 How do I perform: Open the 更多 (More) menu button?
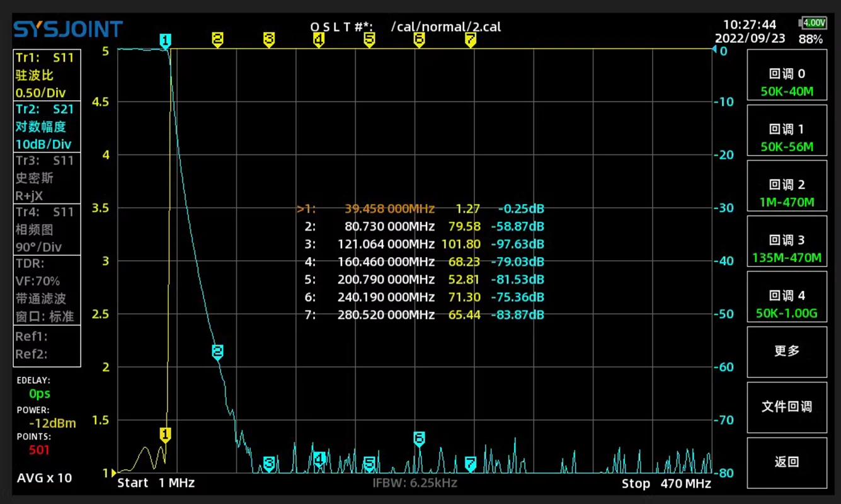click(787, 350)
